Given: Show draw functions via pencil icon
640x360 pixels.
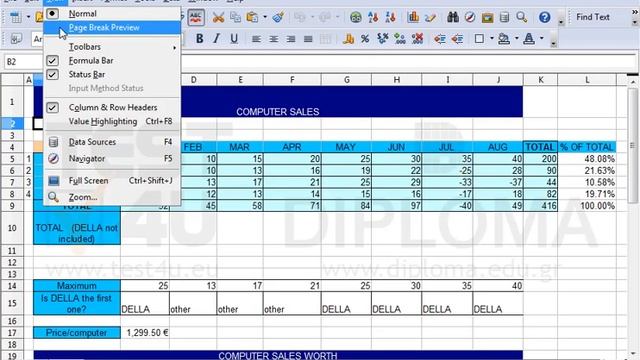Looking at the screenshot, I should point(430,17).
